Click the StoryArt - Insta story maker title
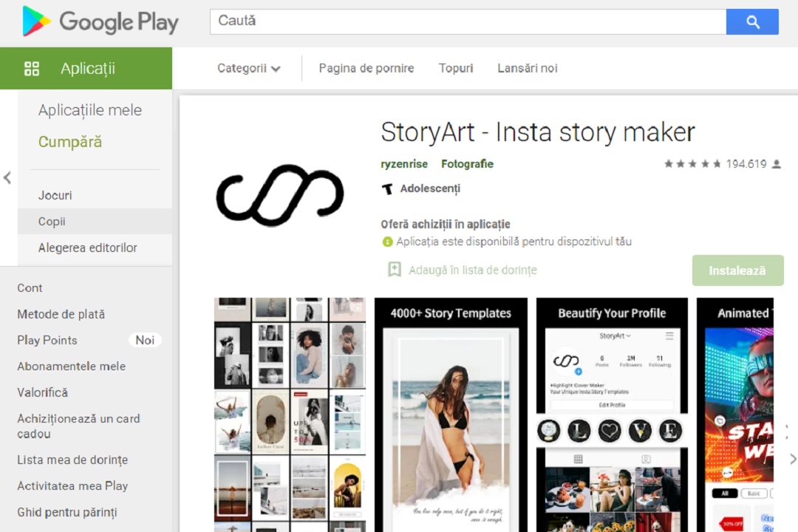 (537, 132)
